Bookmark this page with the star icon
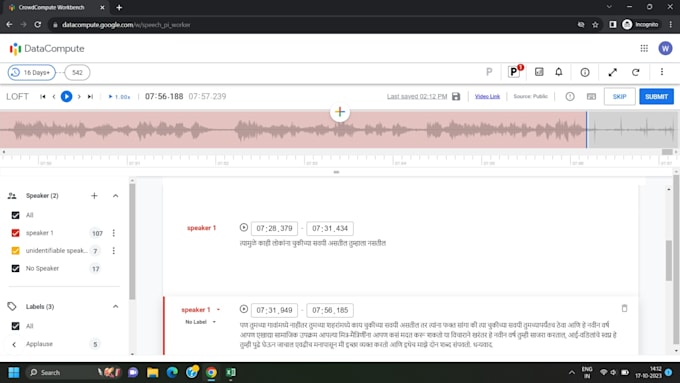Screen dimensions: 680x383 (595, 25)
